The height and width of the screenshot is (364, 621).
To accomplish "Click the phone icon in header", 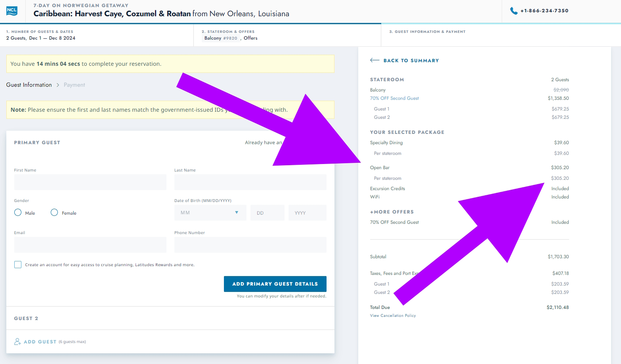I will [x=514, y=11].
